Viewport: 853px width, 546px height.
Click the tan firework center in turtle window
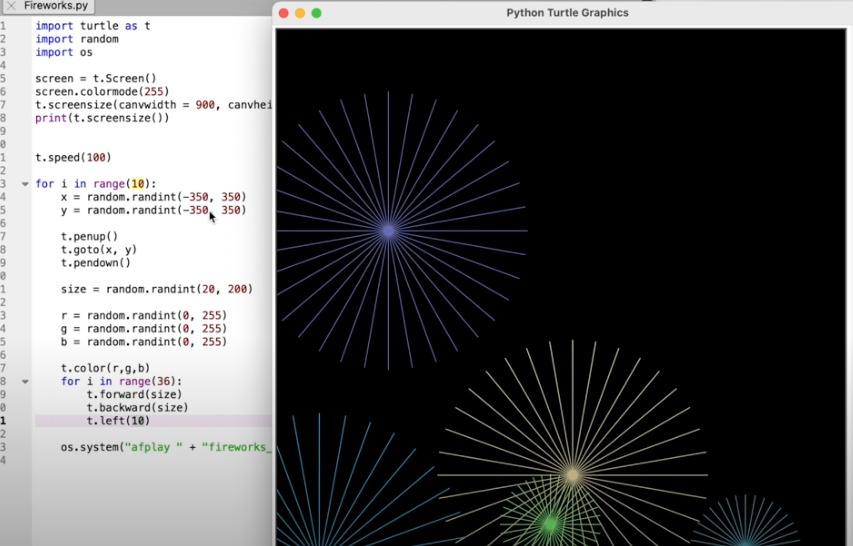(572, 475)
